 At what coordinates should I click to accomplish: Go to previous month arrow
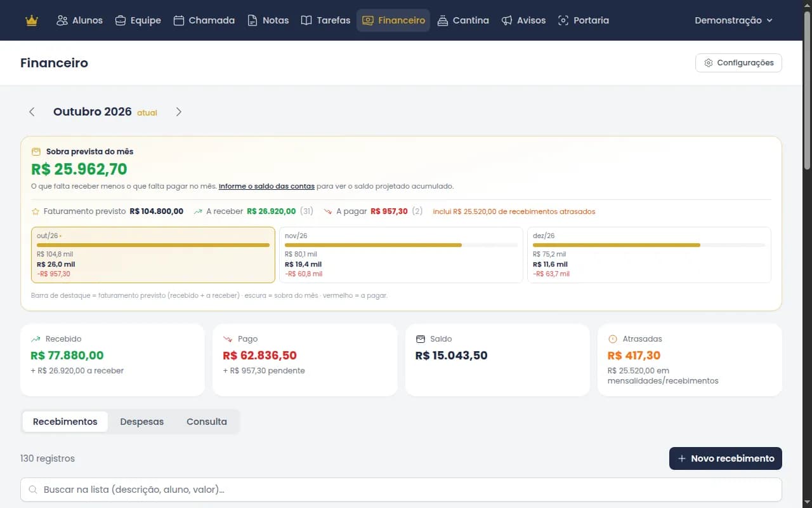point(32,112)
